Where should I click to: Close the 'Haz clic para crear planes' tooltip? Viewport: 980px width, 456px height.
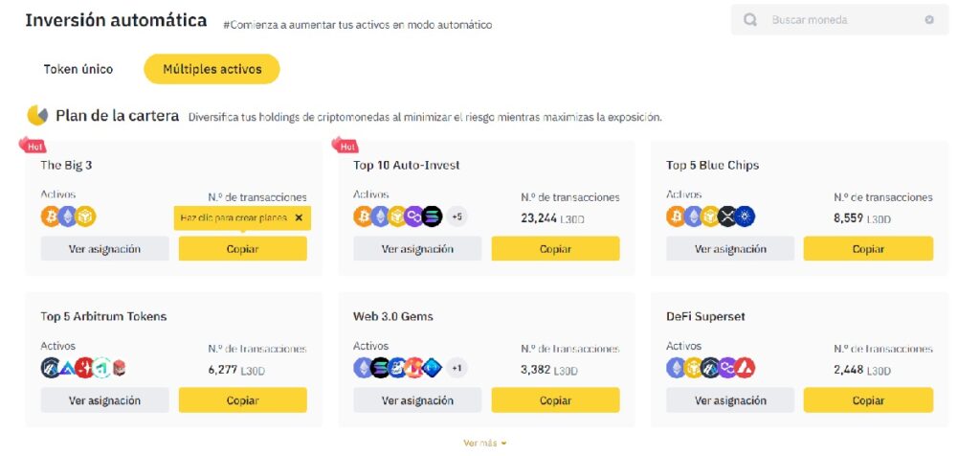click(x=299, y=217)
